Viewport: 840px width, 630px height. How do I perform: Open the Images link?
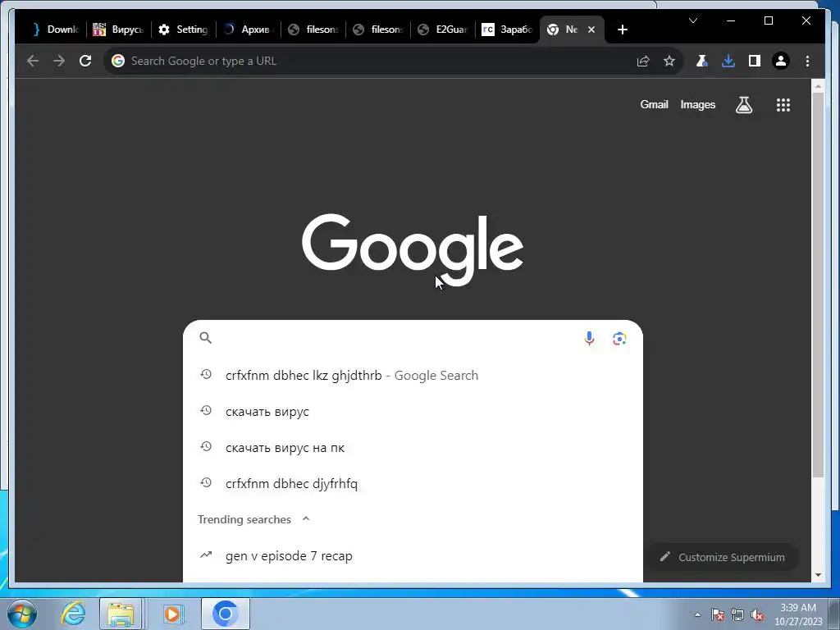[697, 104]
